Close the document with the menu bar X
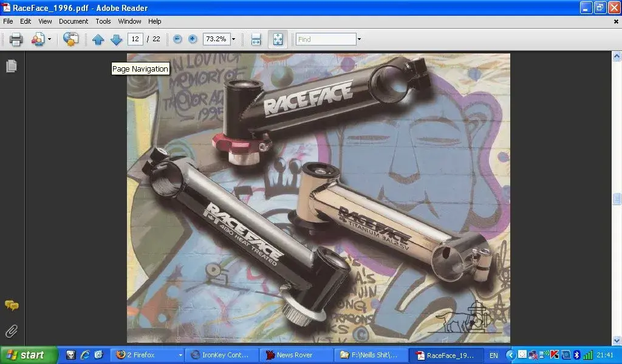Viewport: 622px width, 364px height. [x=616, y=22]
